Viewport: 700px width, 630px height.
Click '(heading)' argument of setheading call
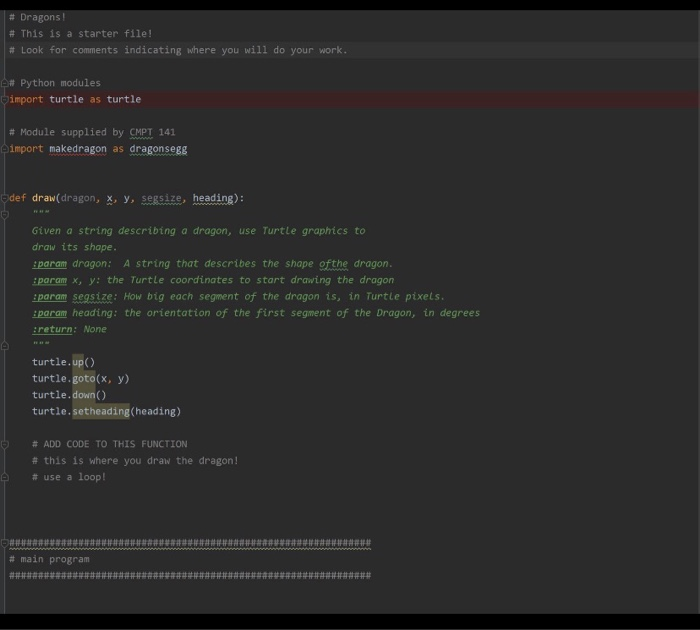pos(155,411)
